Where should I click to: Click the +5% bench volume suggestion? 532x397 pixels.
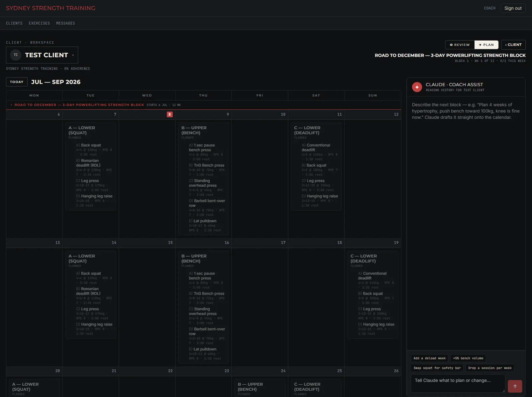[468, 358]
